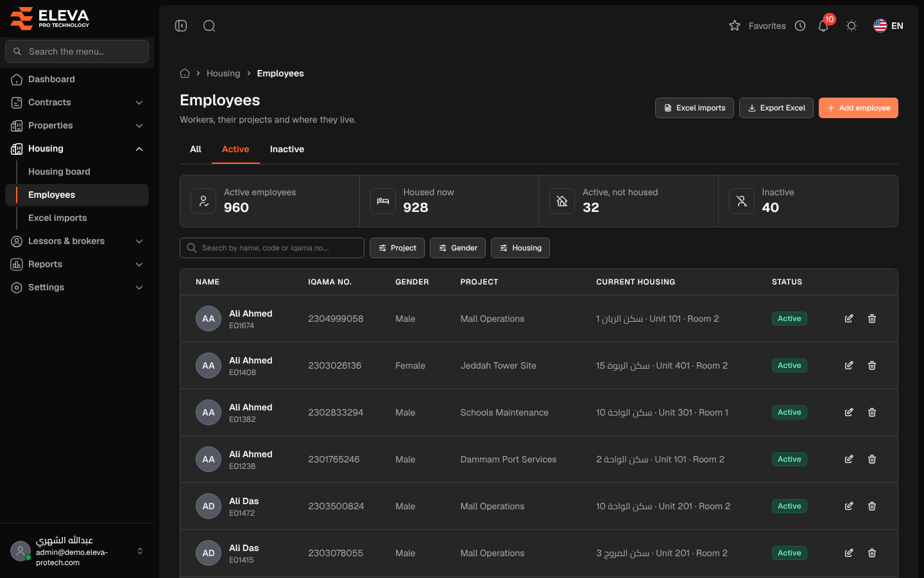The image size is (924, 578).
Task: Go to Dashboard
Action: (77, 79)
